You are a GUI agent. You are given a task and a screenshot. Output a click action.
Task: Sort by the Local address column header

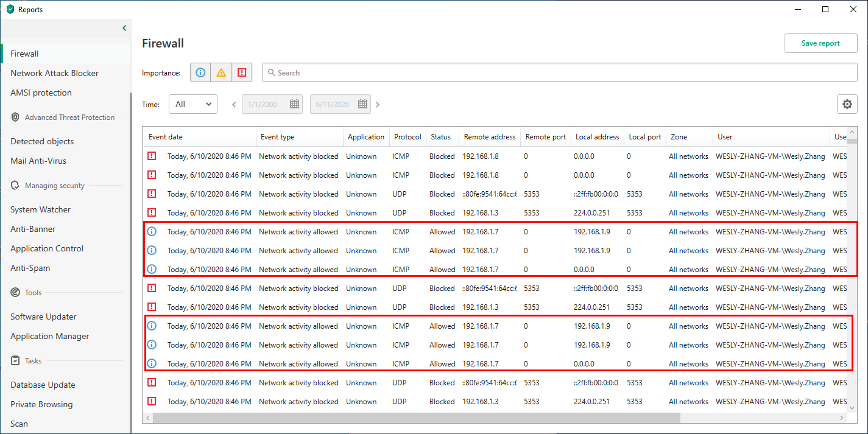click(598, 137)
